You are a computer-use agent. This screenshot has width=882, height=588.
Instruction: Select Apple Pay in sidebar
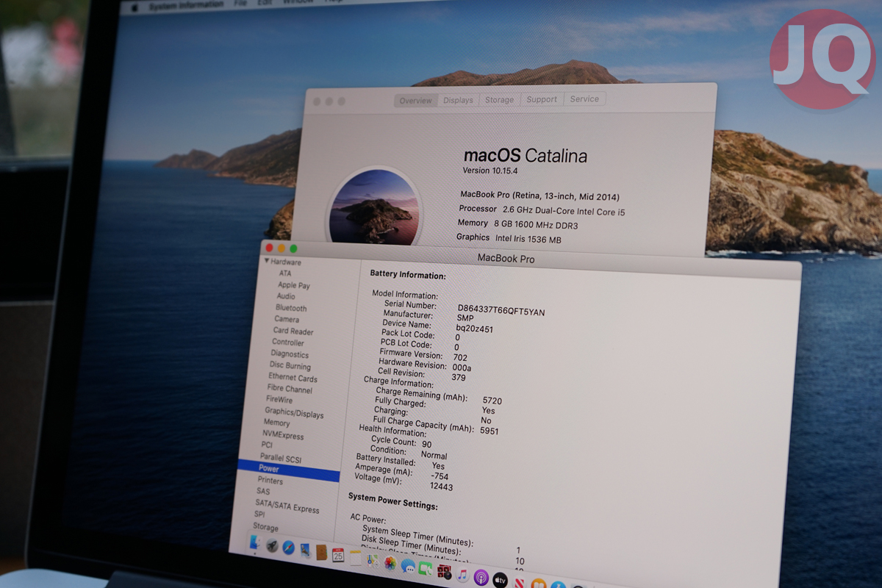pyautogui.click(x=294, y=285)
